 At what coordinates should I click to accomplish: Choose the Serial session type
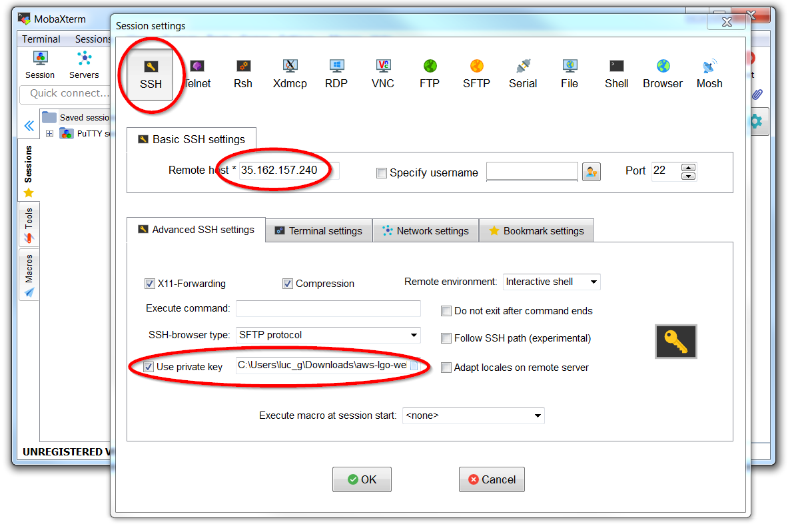(523, 72)
